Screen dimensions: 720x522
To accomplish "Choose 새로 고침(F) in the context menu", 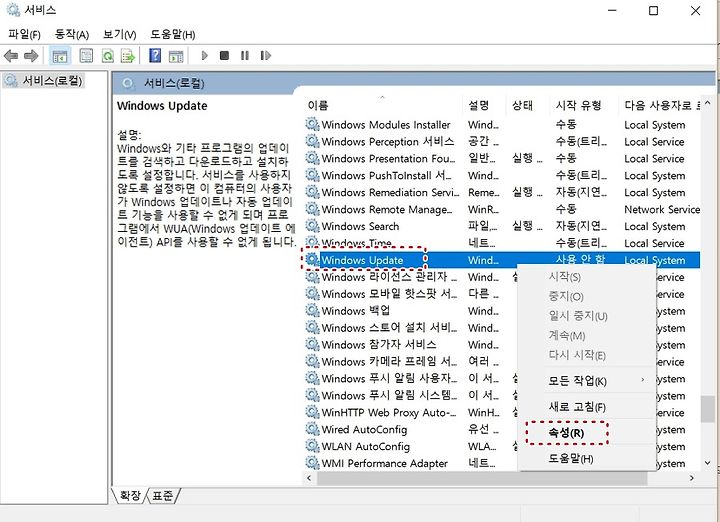I will click(x=577, y=407).
